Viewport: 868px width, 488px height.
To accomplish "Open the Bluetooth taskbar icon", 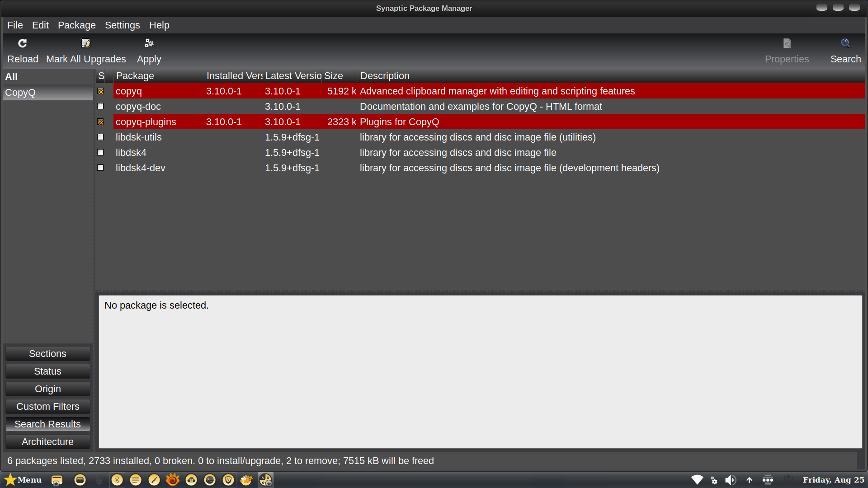I will [x=117, y=480].
